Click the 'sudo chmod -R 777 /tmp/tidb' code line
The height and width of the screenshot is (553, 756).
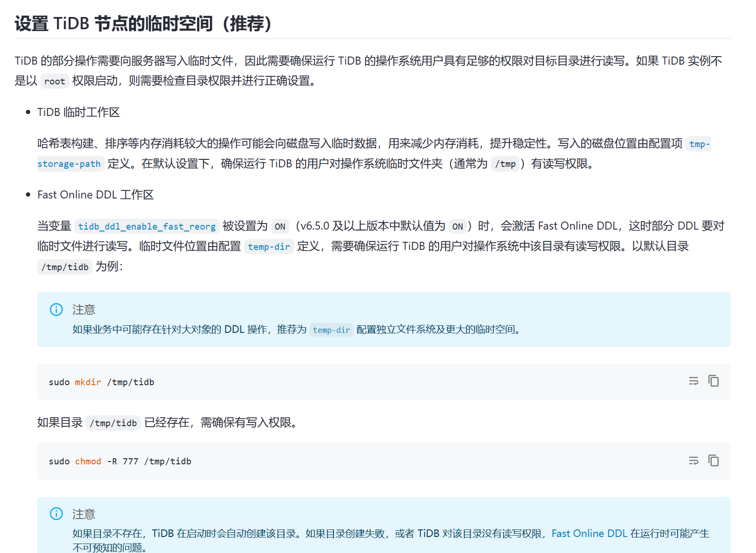(x=120, y=461)
